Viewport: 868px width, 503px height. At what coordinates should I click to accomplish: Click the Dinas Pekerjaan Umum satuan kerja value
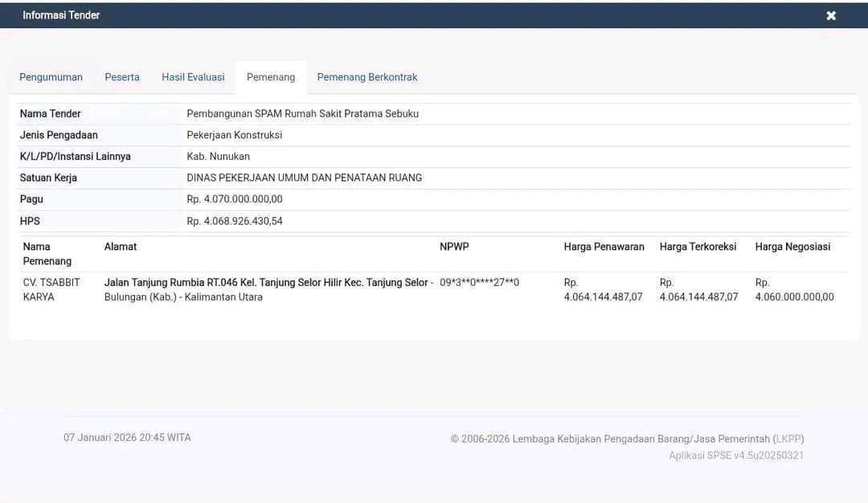pos(304,178)
